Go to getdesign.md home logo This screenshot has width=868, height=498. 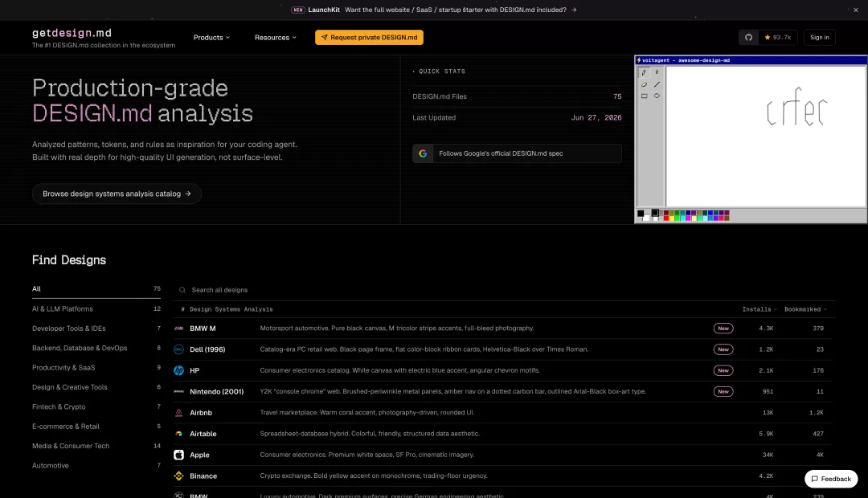[72, 33]
